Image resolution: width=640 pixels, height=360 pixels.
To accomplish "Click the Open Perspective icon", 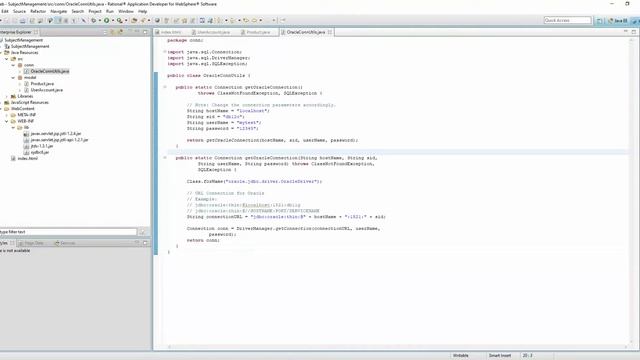I will (x=599, y=20).
